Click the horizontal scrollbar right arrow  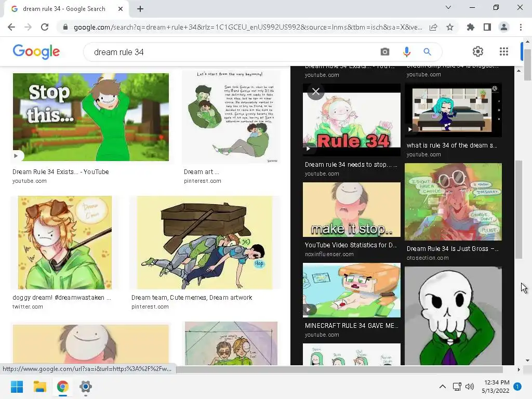518,369
